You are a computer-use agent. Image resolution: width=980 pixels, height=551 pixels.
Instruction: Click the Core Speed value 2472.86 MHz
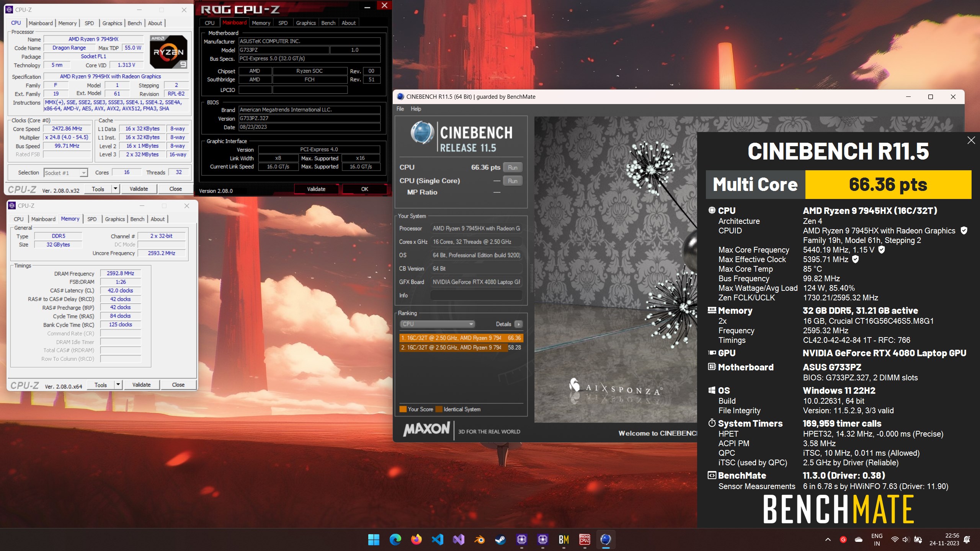(67, 129)
